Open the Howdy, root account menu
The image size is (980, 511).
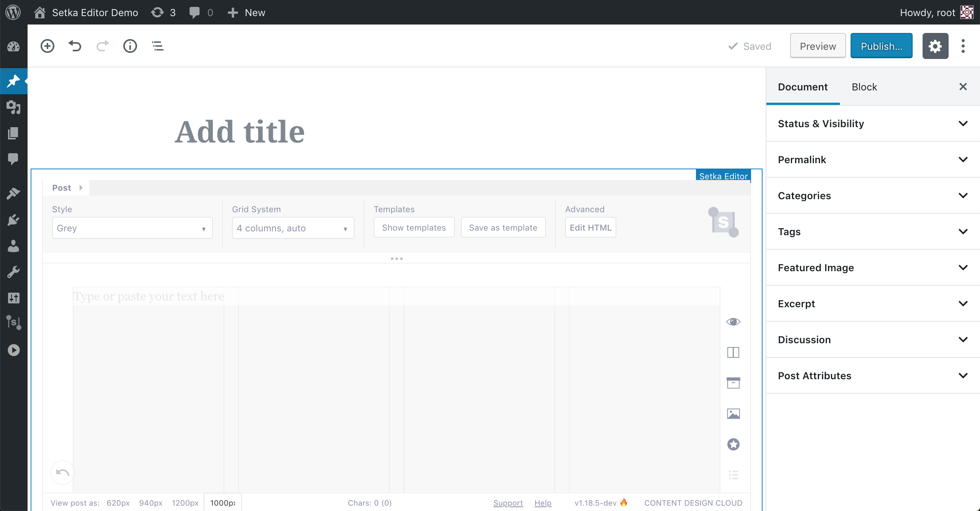click(x=936, y=13)
